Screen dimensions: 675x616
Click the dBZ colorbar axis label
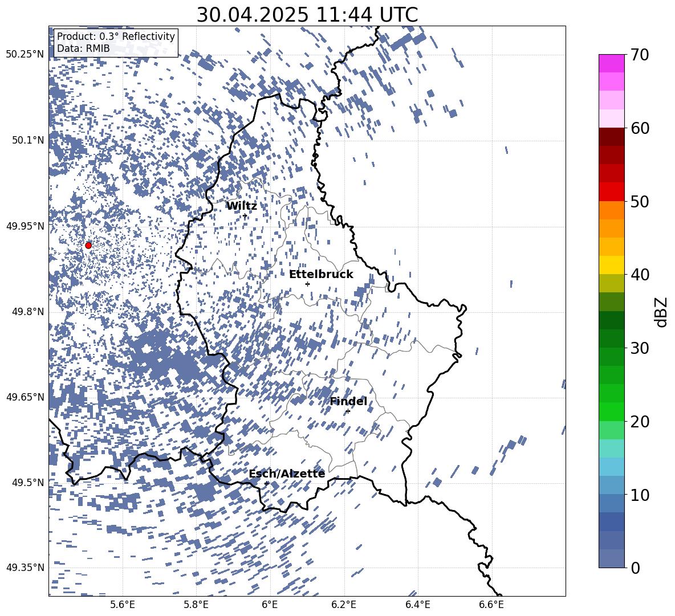point(662,312)
